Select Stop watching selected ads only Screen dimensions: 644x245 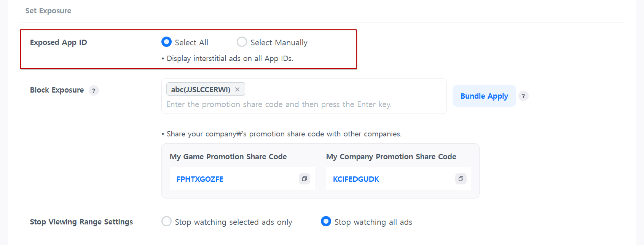166,221
